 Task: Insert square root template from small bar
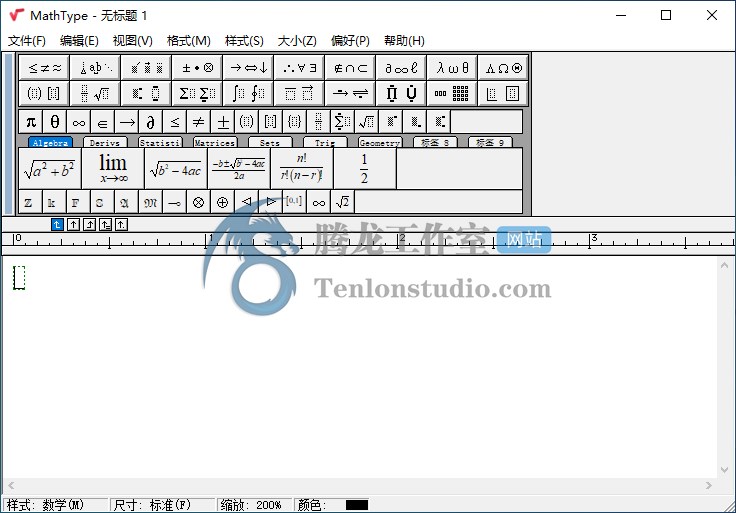(367, 122)
